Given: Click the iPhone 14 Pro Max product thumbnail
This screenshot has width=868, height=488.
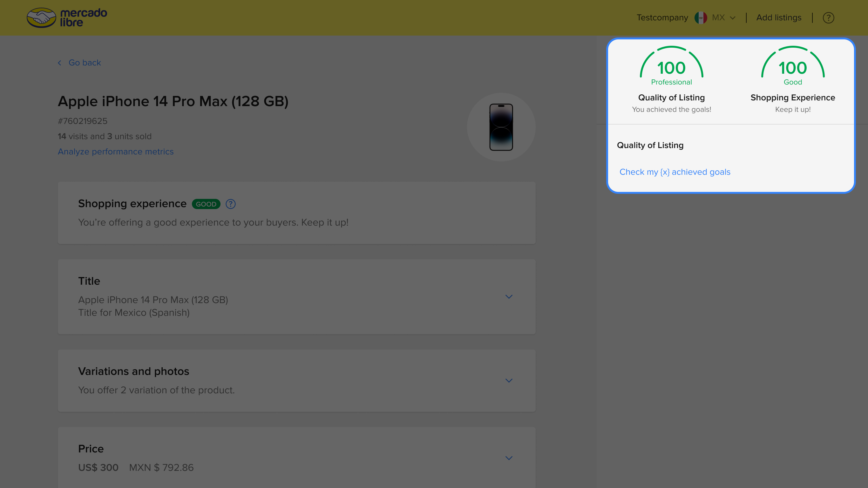Looking at the screenshot, I should coord(501,127).
